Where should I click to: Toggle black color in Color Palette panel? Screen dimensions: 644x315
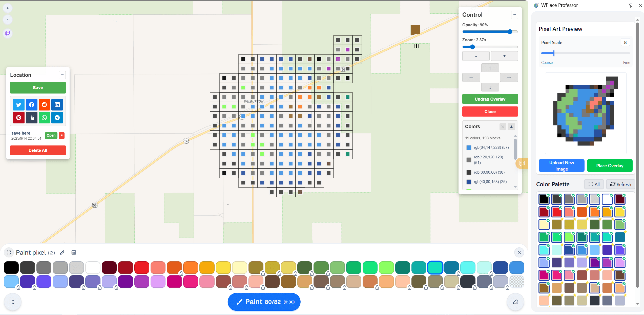[544, 199]
